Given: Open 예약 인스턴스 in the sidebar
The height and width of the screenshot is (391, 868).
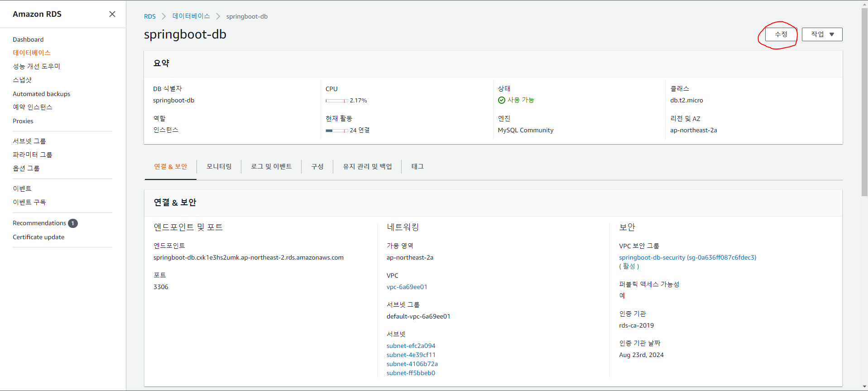Looking at the screenshot, I should (x=33, y=107).
